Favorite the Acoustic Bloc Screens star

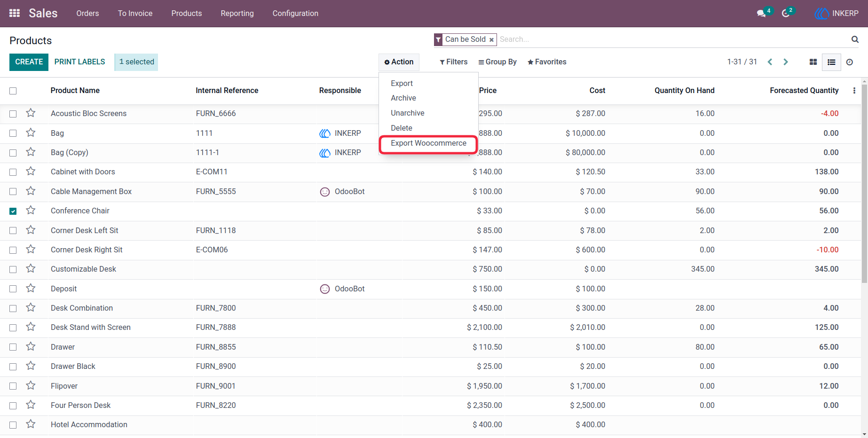[x=31, y=113]
